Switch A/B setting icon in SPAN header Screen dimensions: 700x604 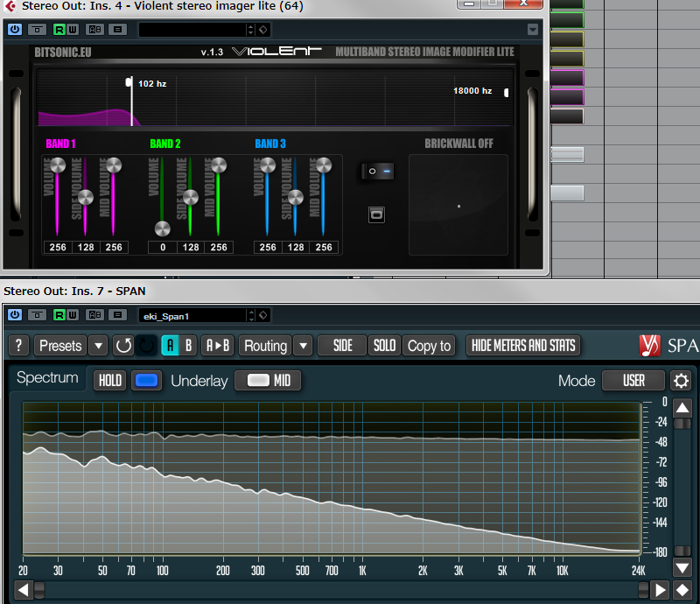tap(94, 315)
